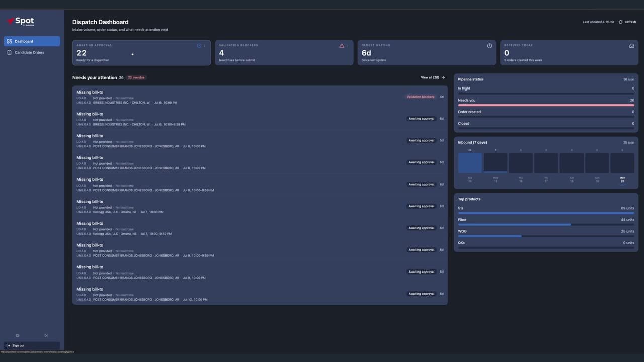This screenshot has width=644, height=362.
Task: Click the chevron on Validation Blockers card
Action: coord(347,46)
